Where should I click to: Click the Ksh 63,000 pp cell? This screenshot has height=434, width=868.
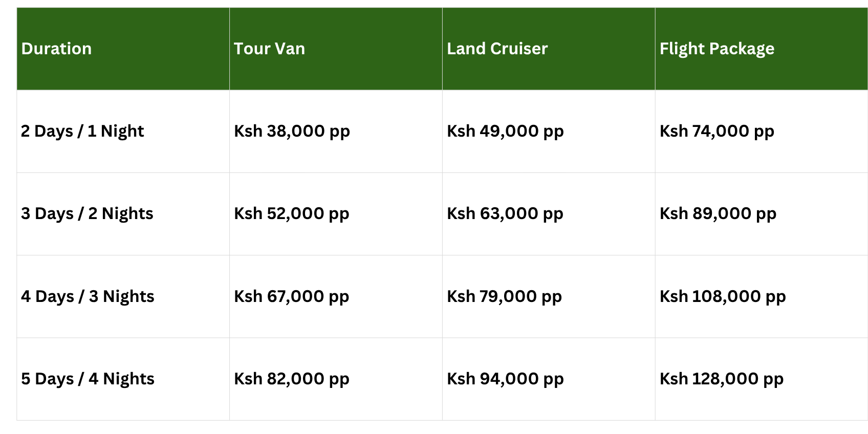pos(505,213)
